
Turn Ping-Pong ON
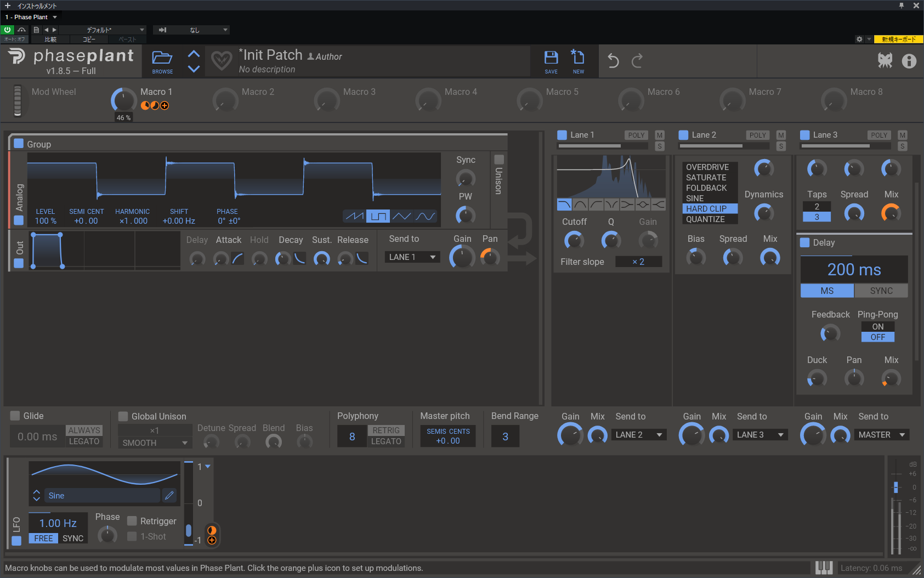(878, 326)
